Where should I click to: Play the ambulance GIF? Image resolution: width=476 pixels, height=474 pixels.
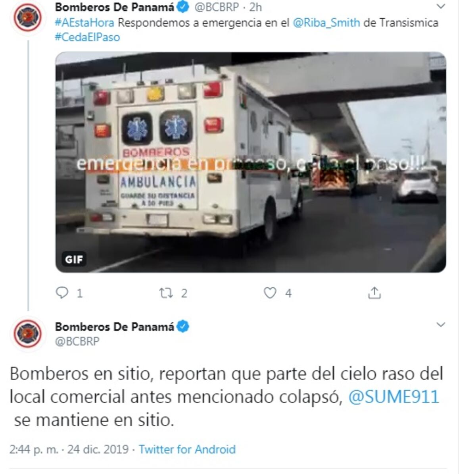click(251, 162)
